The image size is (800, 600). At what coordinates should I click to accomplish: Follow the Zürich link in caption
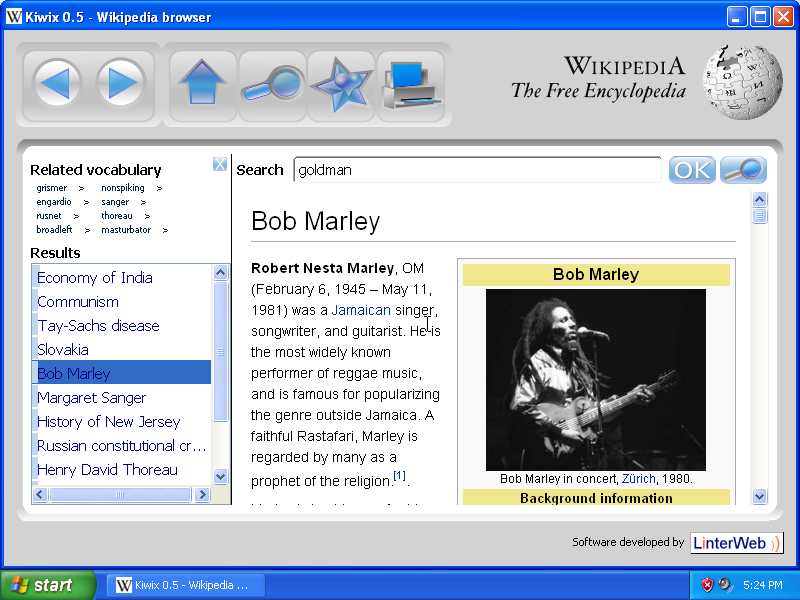638,479
